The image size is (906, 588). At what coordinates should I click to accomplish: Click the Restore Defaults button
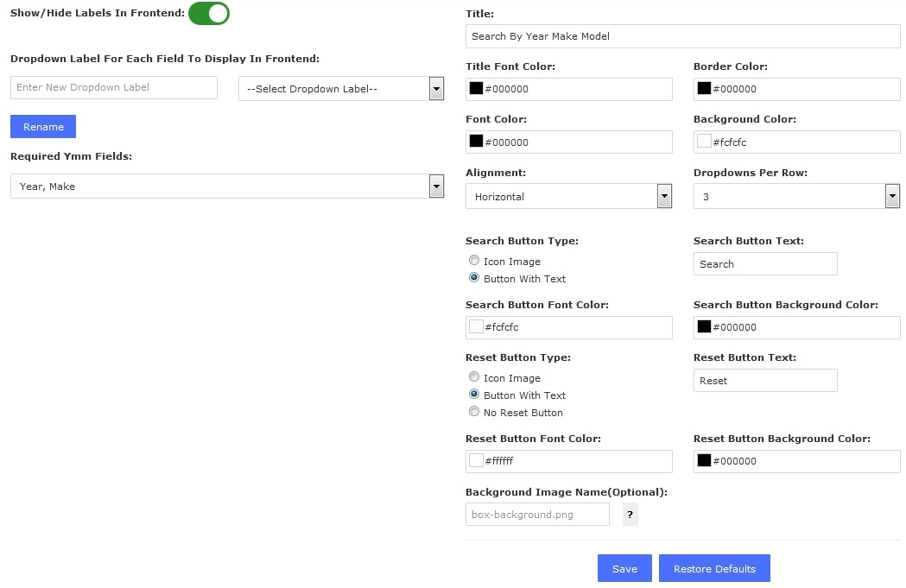pos(714,569)
